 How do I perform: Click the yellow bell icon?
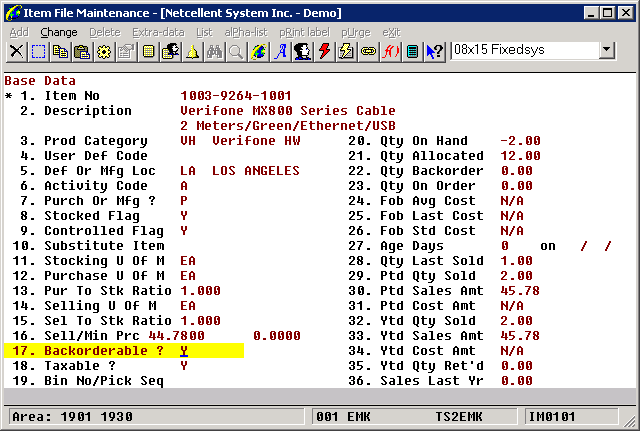pyautogui.click(x=192, y=51)
